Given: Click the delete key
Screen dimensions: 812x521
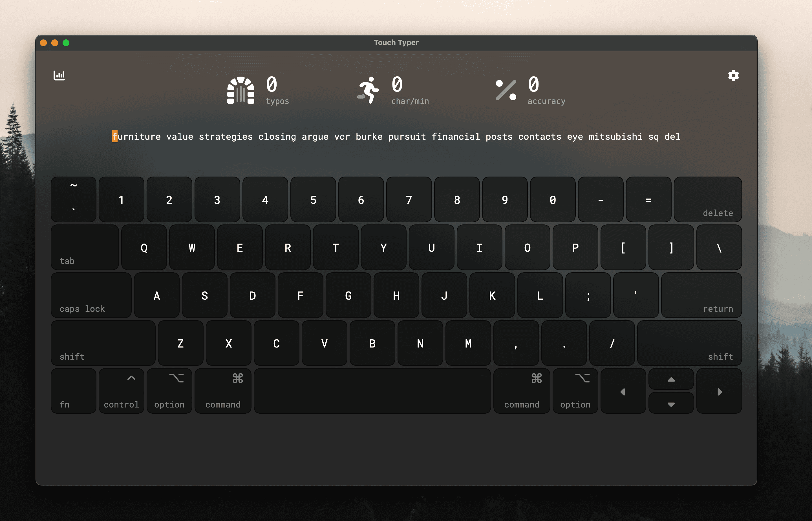Looking at the screenshot, I should (x=708, y=200).
